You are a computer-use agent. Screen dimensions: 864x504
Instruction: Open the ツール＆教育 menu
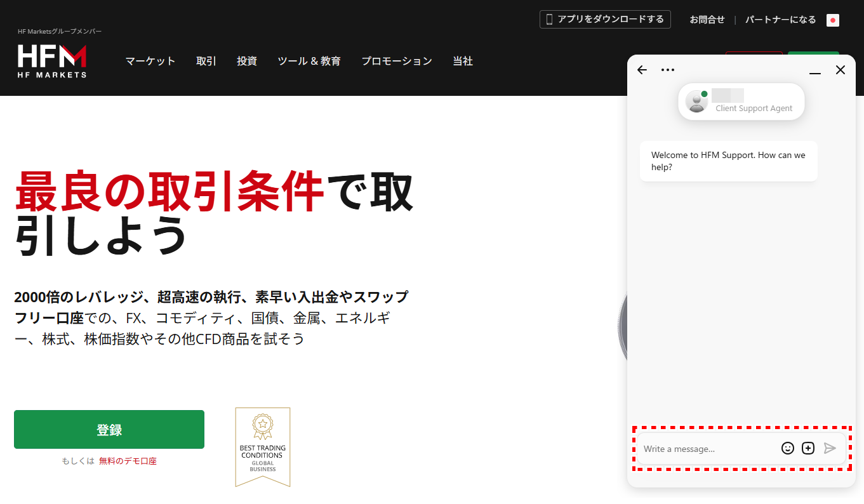point(309,62)
